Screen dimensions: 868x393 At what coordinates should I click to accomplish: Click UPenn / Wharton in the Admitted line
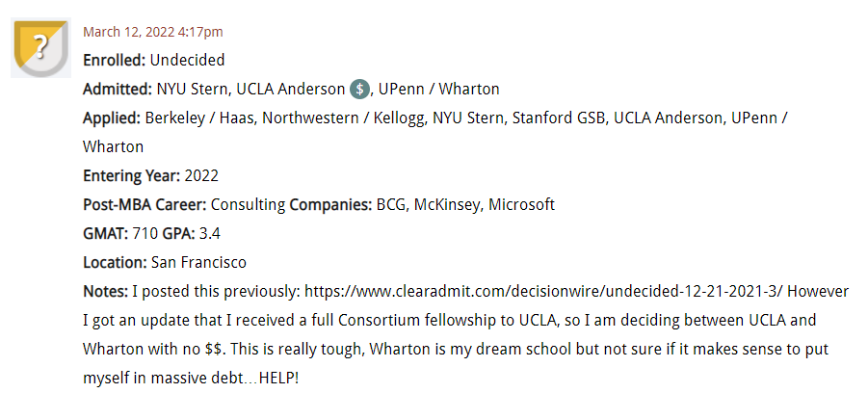pyautogui.click(x=439, y=90)
